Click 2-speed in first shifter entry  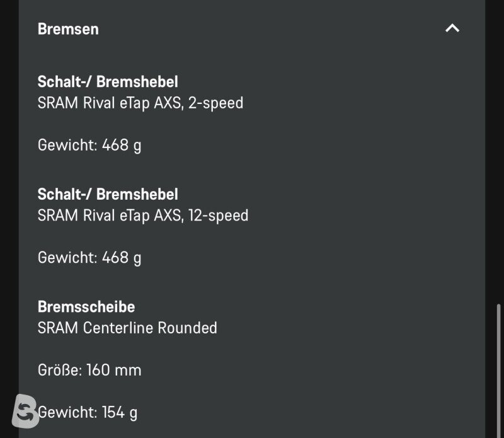(x=215, y=103)
